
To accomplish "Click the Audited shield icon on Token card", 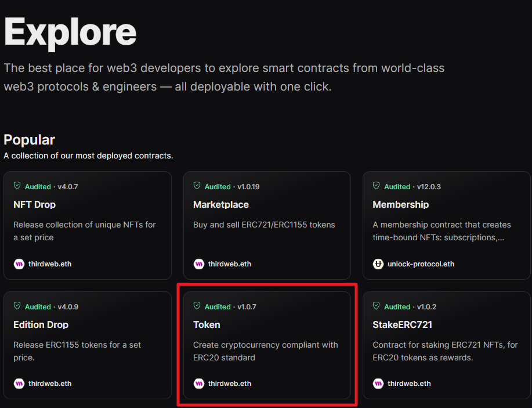I will tap(197, 306).
